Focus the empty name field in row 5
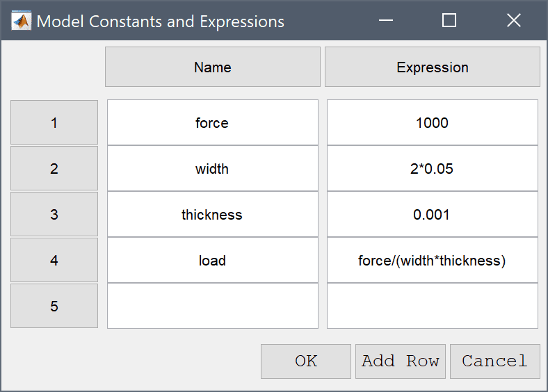The width and height of the screenshot is (548, 392). [213, 306]
